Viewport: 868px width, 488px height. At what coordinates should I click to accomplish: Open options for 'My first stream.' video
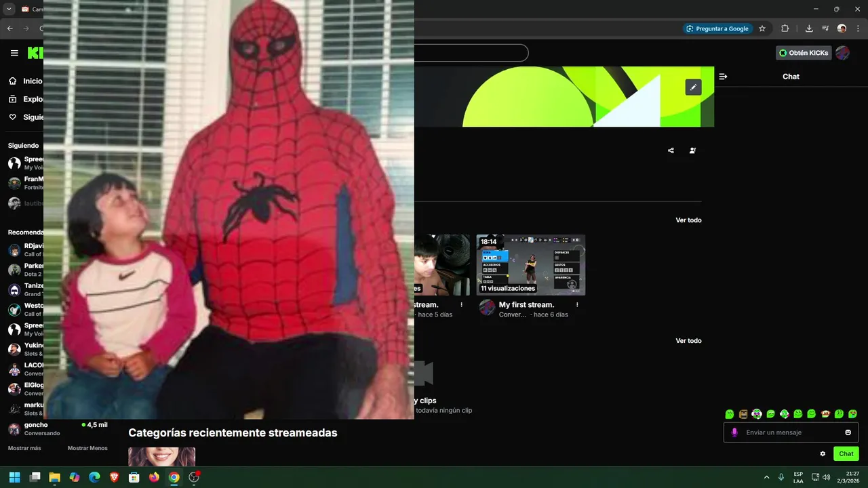[x=577, y=305]
